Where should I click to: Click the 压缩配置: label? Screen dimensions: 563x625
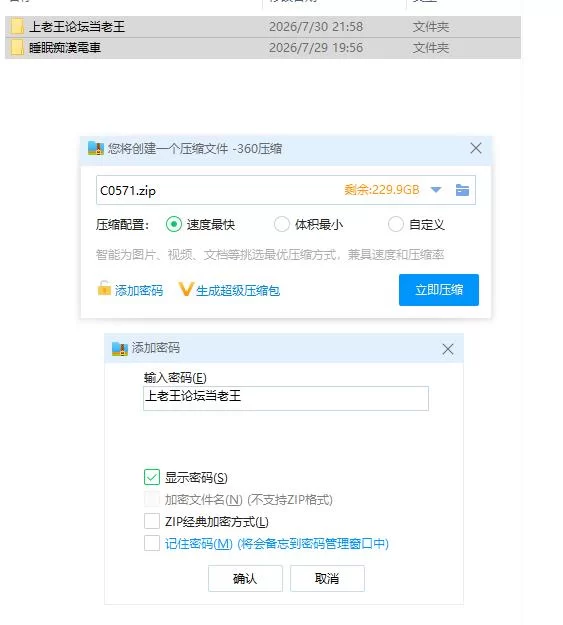pyautogui.click(x=122, y=225)
